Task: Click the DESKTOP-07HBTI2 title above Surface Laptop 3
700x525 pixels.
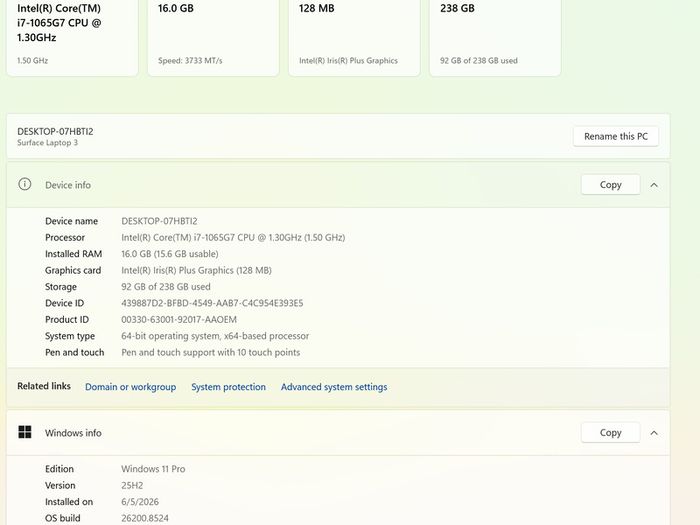Action: pyautogui.click(x=55, y=131)
